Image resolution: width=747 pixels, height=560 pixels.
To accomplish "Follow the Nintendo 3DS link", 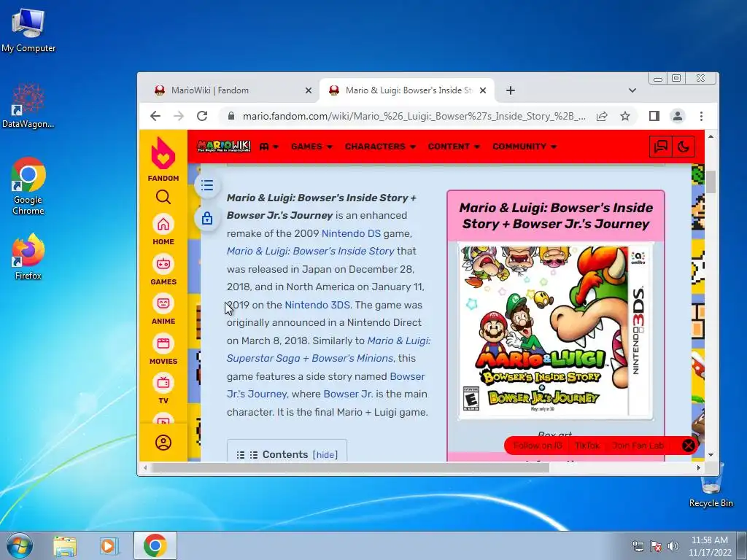I will point(317,305).
